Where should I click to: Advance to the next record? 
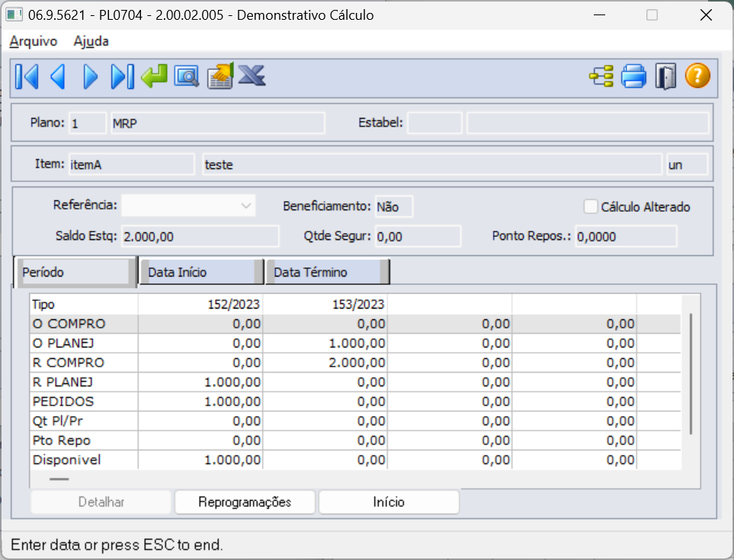(x=89, y=76)
